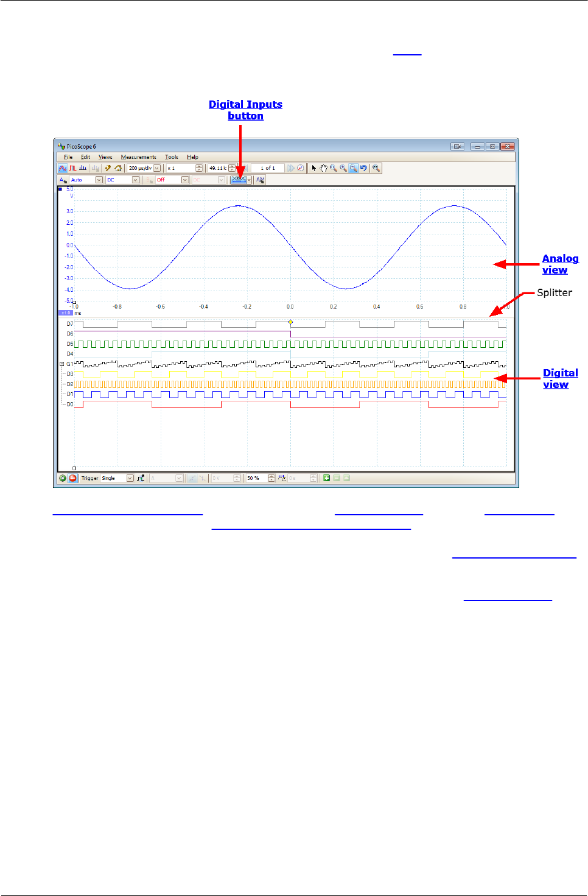Follow the Digital view link
588x896 pixels.
[560, 378]
